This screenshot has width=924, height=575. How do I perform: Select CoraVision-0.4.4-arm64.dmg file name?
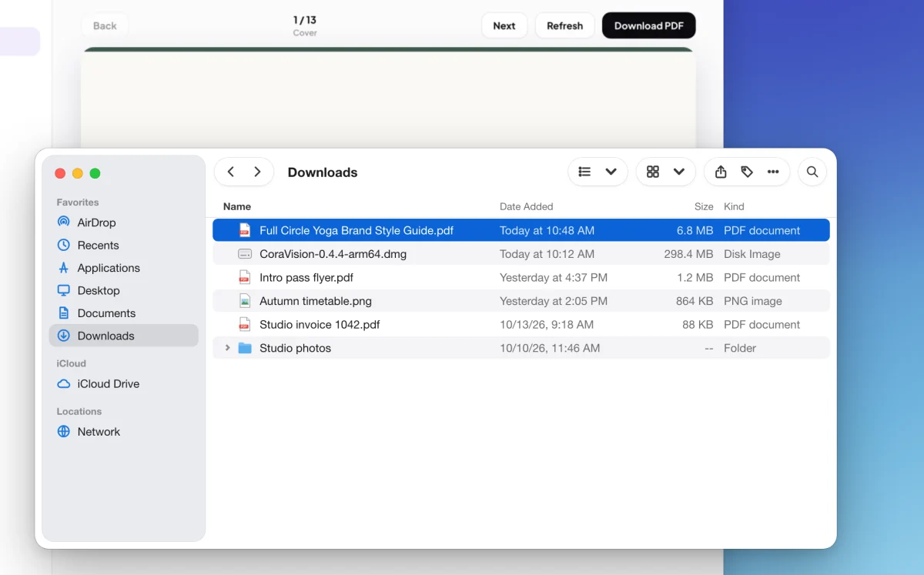(333, 254)
